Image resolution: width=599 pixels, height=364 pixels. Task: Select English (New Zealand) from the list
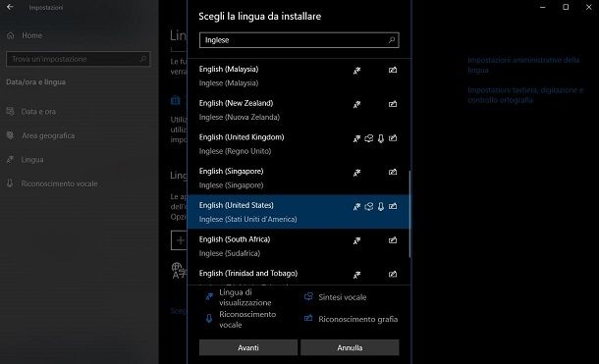(299, 110)
